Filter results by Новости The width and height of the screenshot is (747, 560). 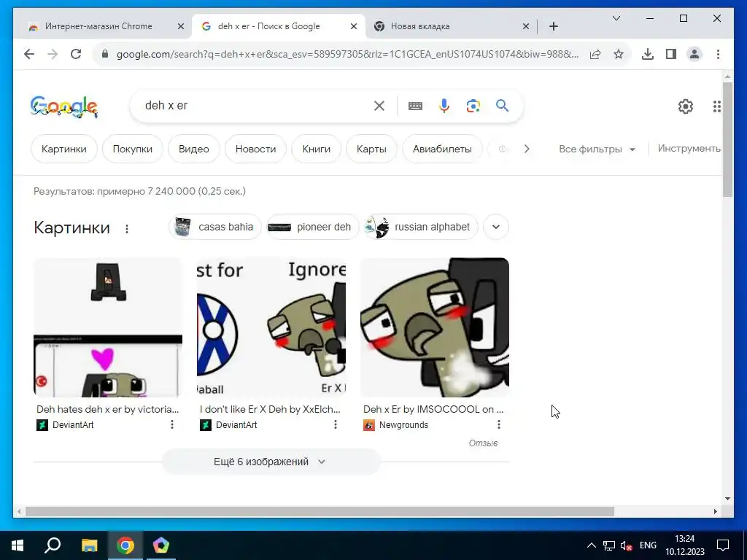[255, 149]
